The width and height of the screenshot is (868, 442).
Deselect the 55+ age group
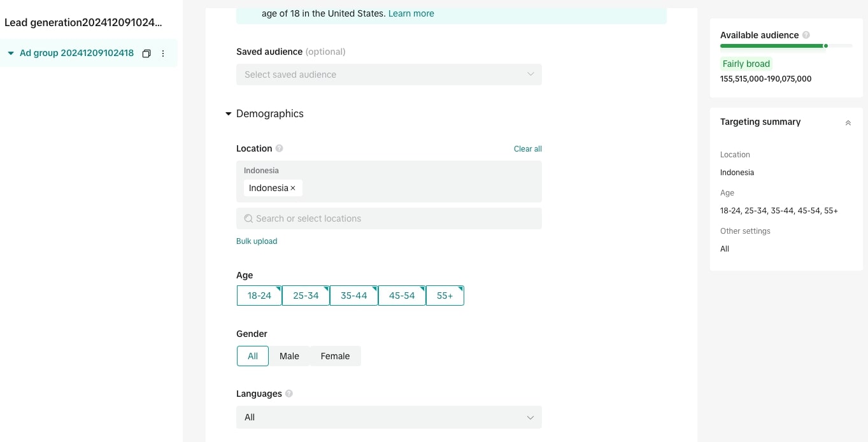(x=445, y=296)
